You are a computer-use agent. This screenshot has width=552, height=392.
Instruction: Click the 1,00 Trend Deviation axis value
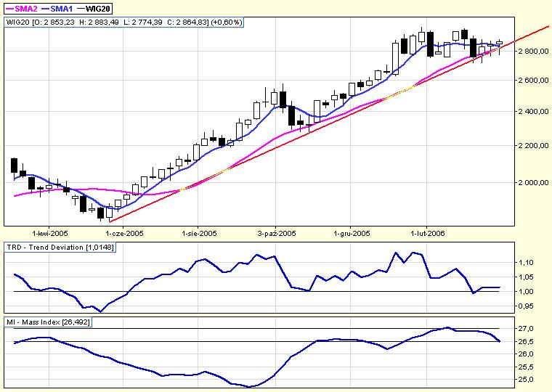pos(526,291)
